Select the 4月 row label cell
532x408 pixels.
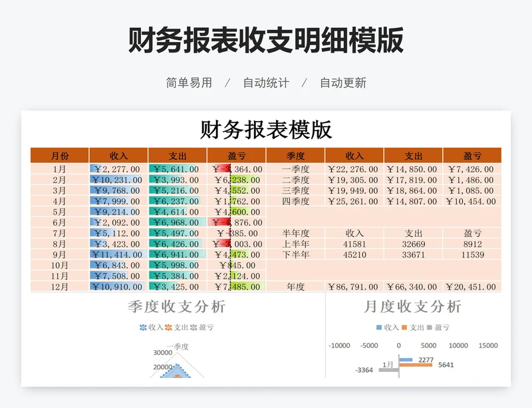pyautogui.click(x=60, y=201)
